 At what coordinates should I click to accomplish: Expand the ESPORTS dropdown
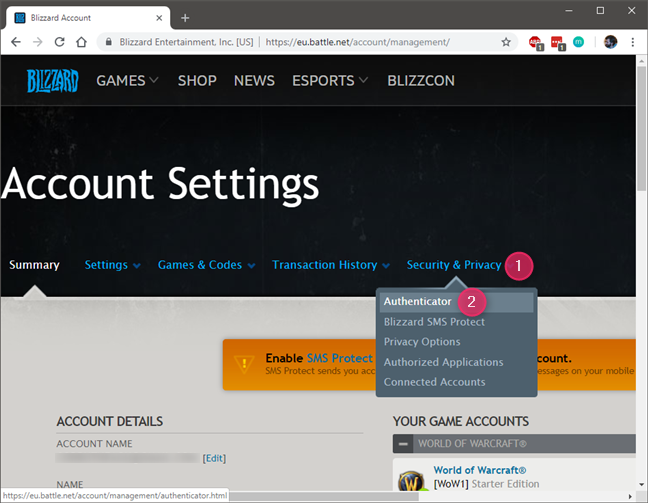(x=329, y=81)
